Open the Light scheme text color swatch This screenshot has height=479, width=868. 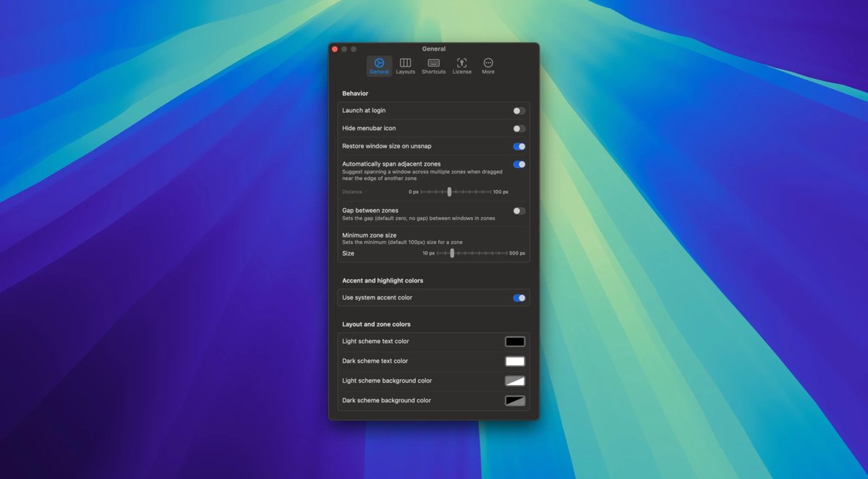(x=515, y=341)
